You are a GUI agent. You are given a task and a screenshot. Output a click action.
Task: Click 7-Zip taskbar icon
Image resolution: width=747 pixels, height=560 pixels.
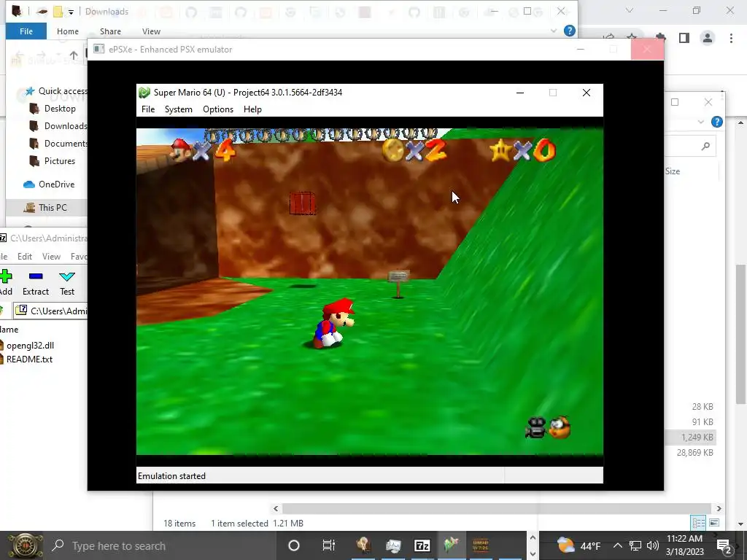pyautogui.click(x=422, y=545)
